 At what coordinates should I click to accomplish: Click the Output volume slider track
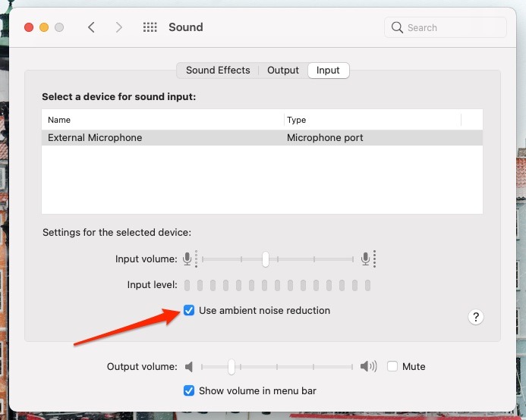point(276,367)
